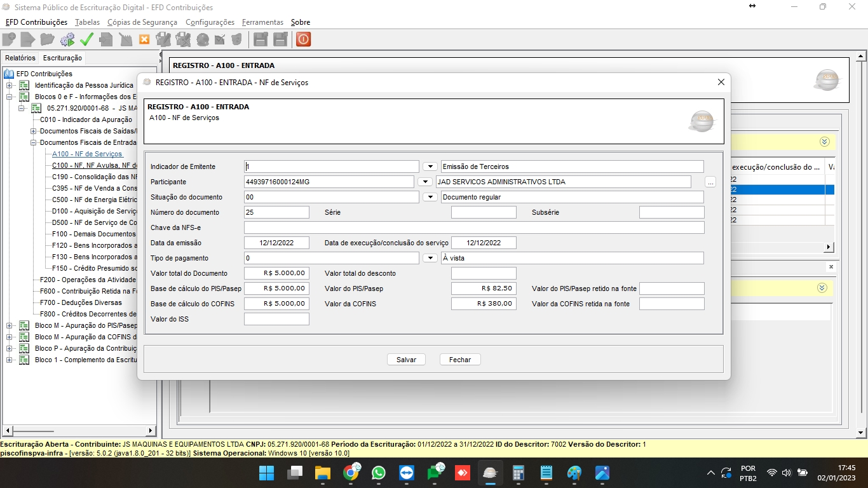Expand Bloco M Apuração do PIS/Pasep node
868x488 pixels.
point(9,325)
